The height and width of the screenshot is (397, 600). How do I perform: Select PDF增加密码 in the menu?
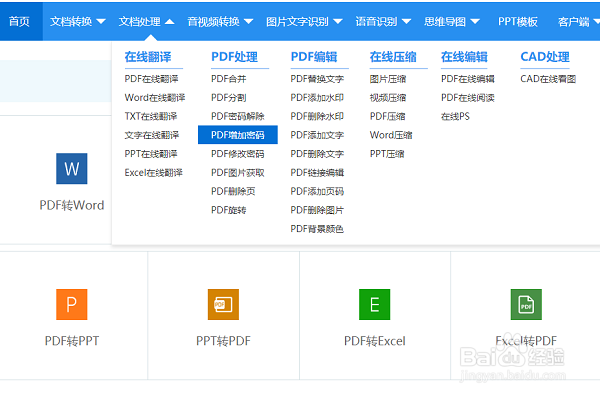point(238,135)
